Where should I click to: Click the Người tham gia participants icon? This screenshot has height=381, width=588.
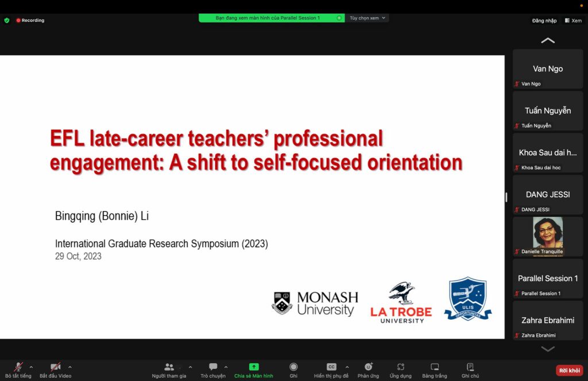point(169,367)
